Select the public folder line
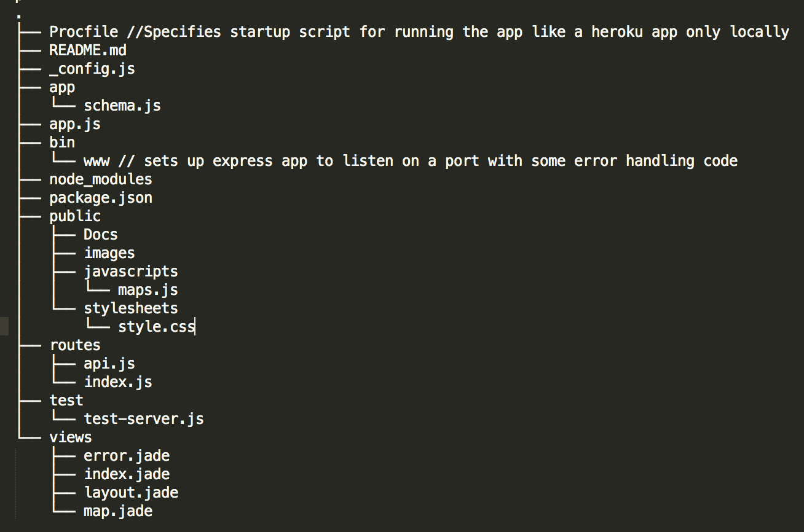Viewport: 804px width, 532px height. click(74, 216)
